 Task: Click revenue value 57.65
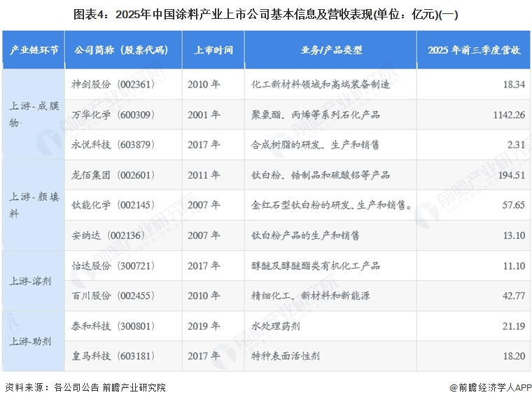coord(514,205)
